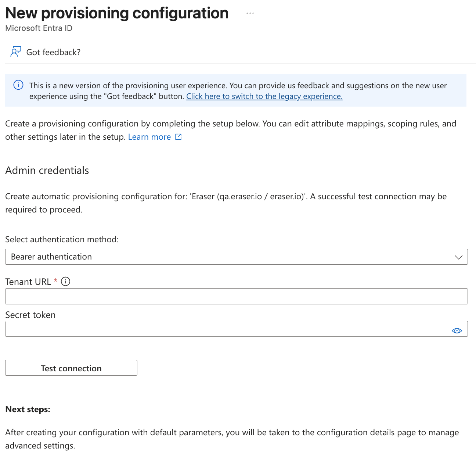Click Tenant URL info tooltip icon
Viewport: 476px width, 461px height.
click(65, 282)
